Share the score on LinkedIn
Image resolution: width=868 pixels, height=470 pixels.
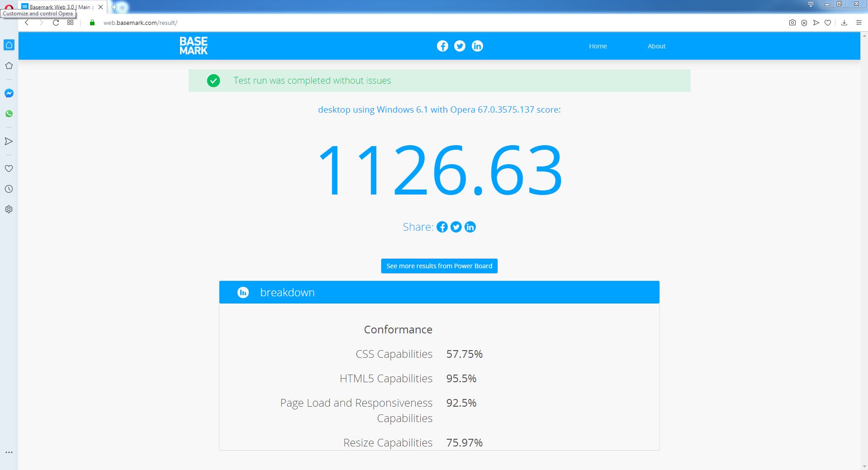[470, 227]
